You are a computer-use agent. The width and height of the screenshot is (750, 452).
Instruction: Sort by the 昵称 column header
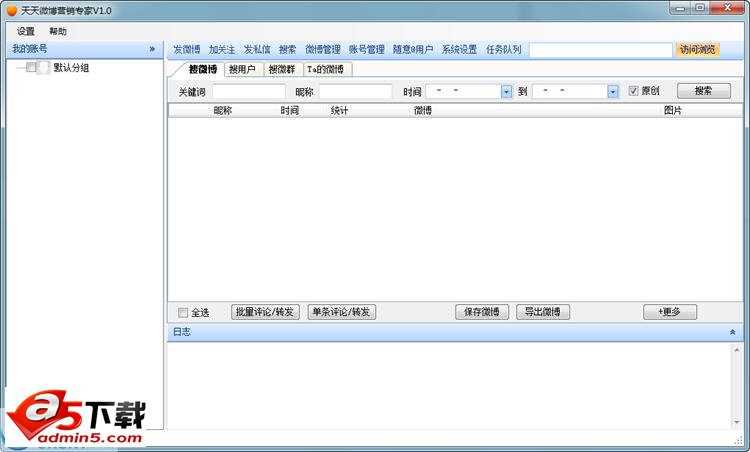pyautogui.click(x=222, y=110)
